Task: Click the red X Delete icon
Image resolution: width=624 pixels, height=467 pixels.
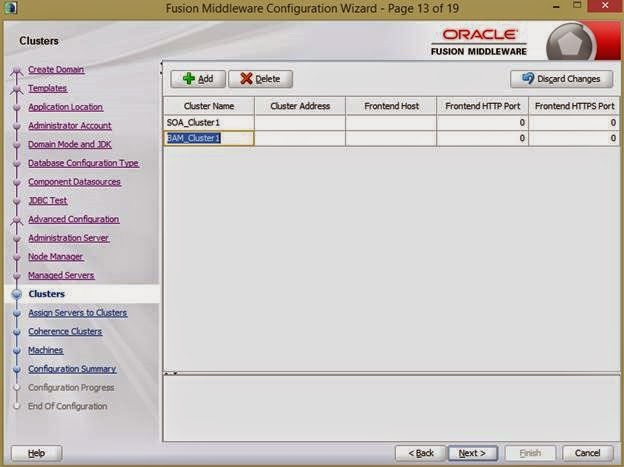Action: 246,78
